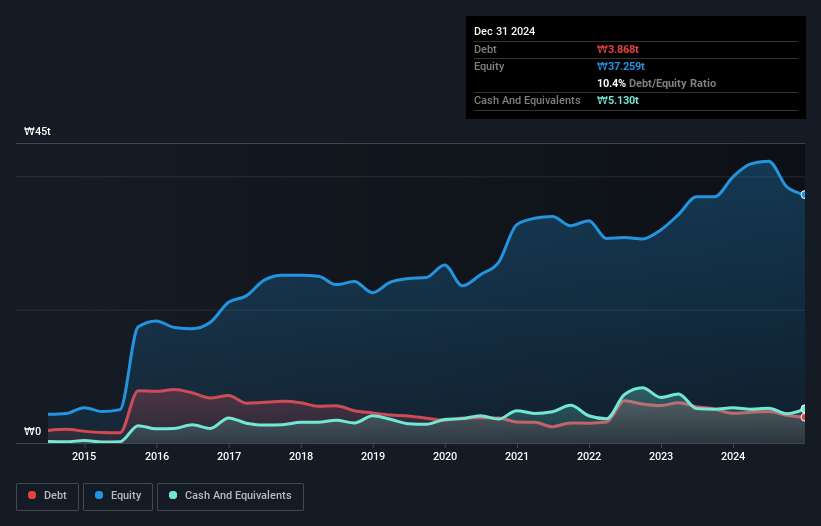The height and width of the screenshot is (526, 821).
Task: Click the 2021 x-axis label
Action: click(517, 456)
